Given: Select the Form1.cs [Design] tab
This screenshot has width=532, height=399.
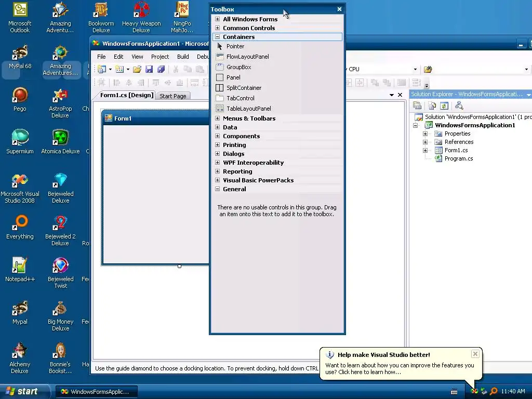Looking at the screenshot, I should tap(126, 96).
